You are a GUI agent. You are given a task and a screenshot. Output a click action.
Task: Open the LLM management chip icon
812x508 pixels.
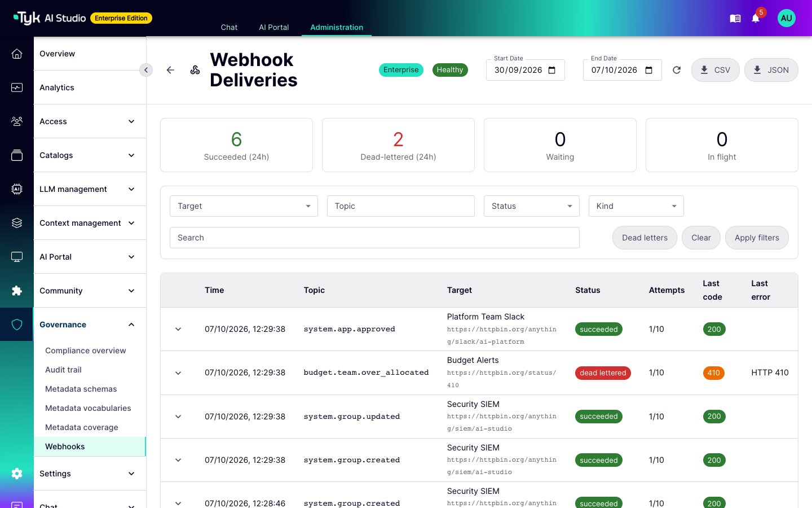click(x=17, y=189)
